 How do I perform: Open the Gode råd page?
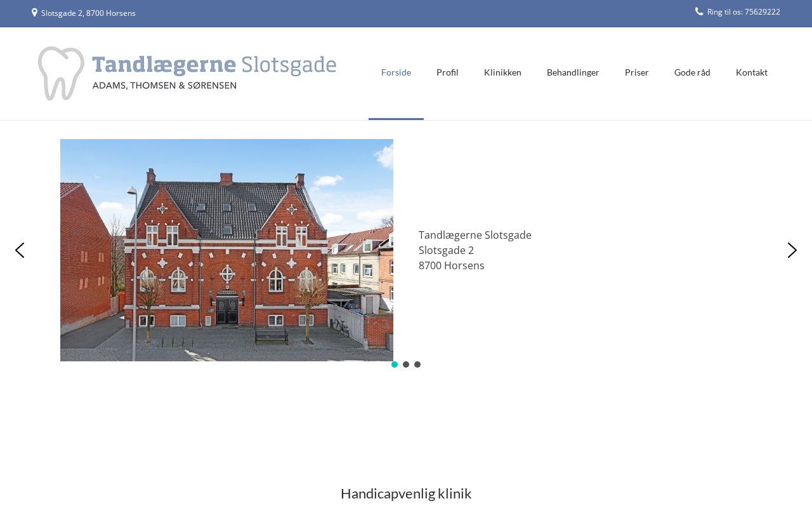[692, 72]
